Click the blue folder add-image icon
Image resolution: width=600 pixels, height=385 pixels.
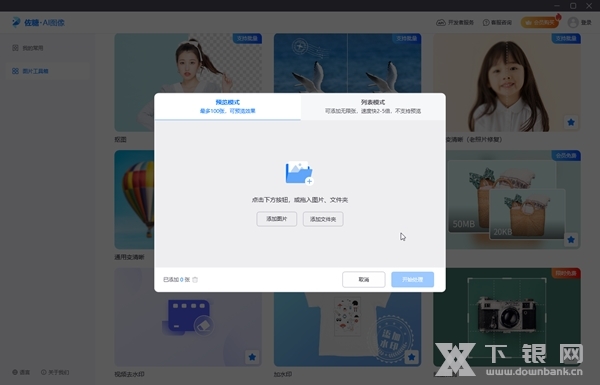299,173
